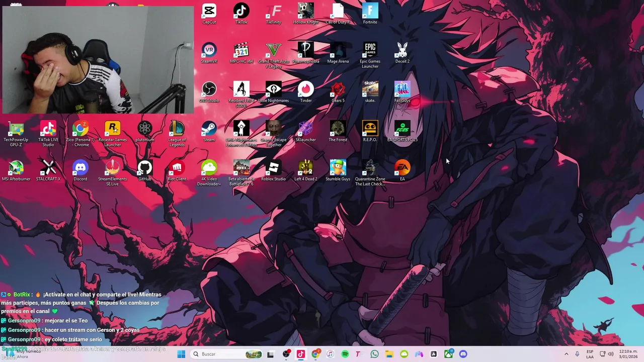Open the SKlauncher desktop shortcut
644x362 pixels.
tap(306, 131)
